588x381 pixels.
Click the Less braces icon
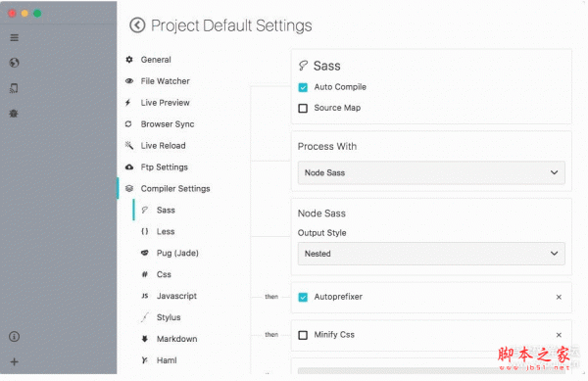(145, 231)
